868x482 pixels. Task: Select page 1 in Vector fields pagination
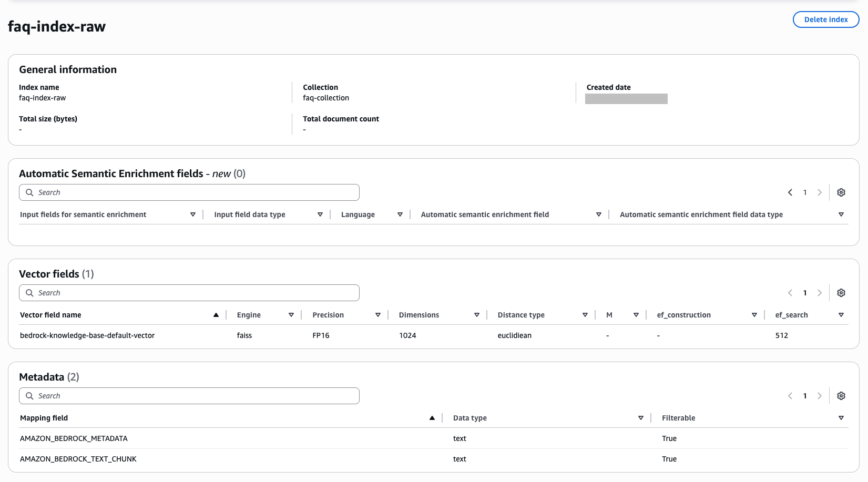click(805, 293)
